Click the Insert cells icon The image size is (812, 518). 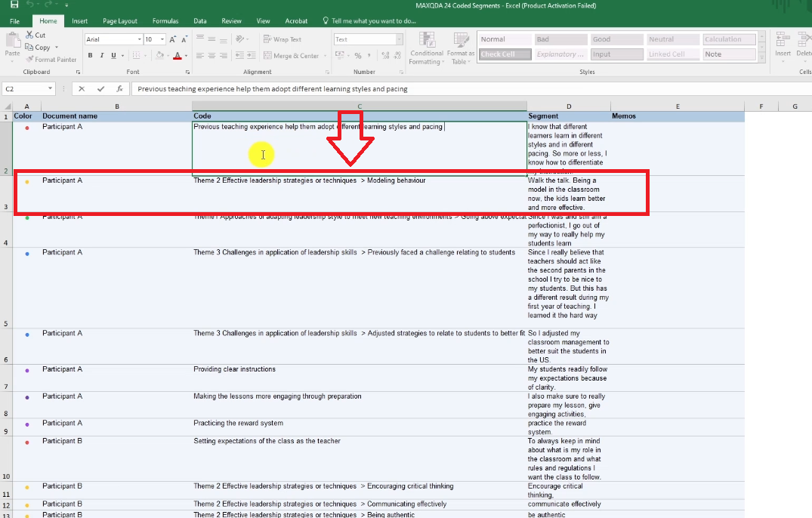(x=783, y=44)
